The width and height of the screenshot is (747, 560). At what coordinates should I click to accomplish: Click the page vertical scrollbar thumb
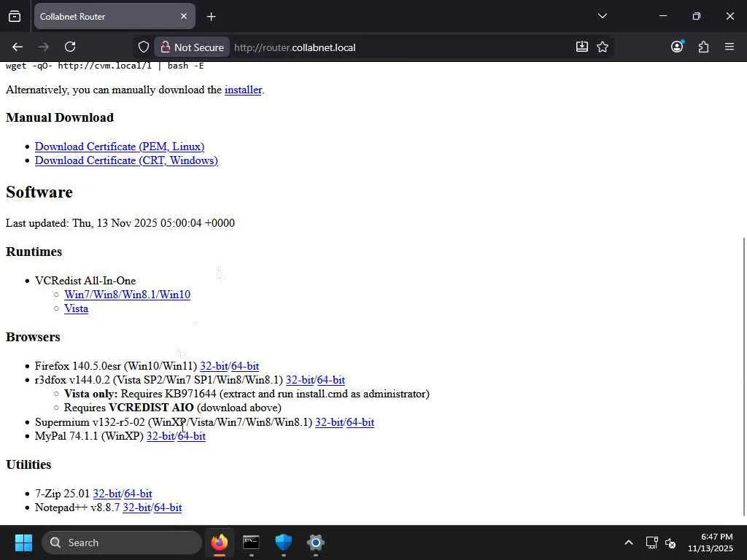coord(743,376)
